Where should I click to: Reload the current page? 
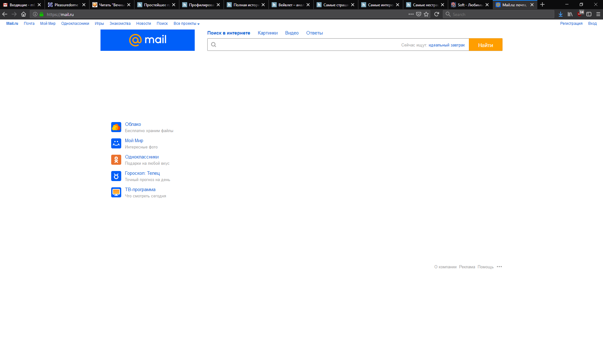[x=437, y=14]
